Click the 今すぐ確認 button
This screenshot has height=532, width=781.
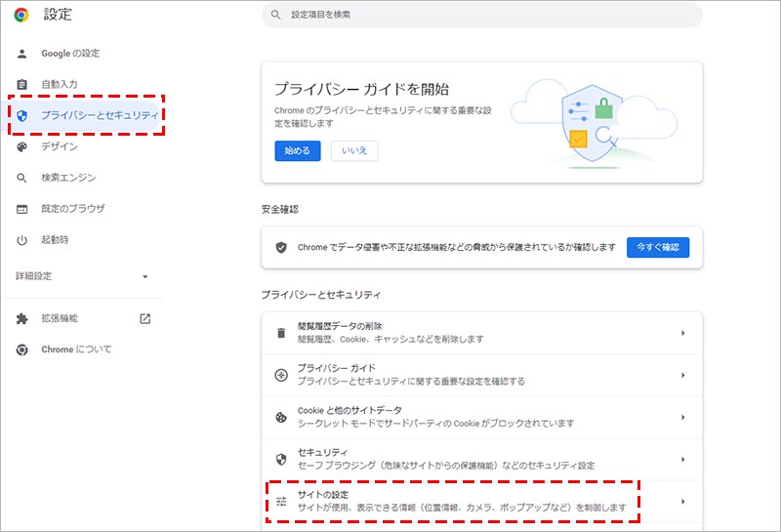[657, 247]
